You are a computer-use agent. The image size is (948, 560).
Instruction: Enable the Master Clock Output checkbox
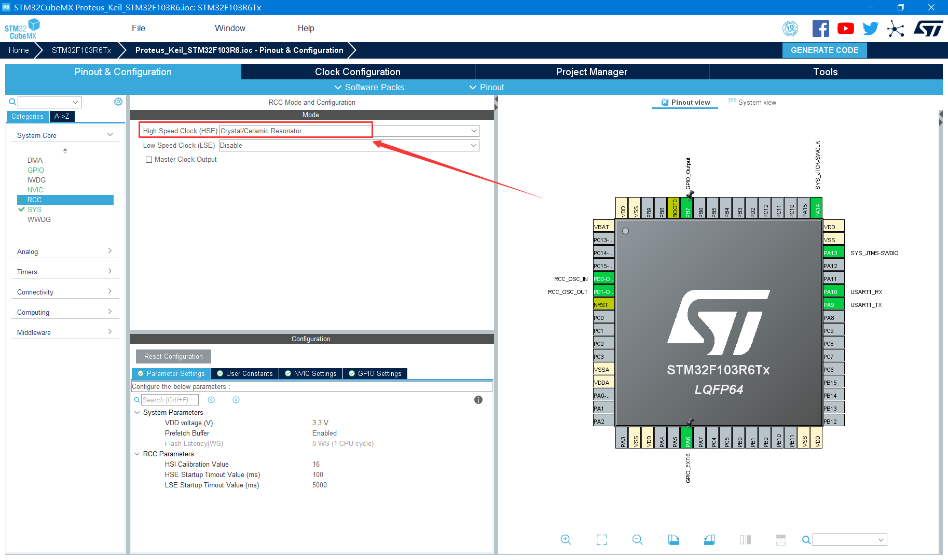click(149, 159)
